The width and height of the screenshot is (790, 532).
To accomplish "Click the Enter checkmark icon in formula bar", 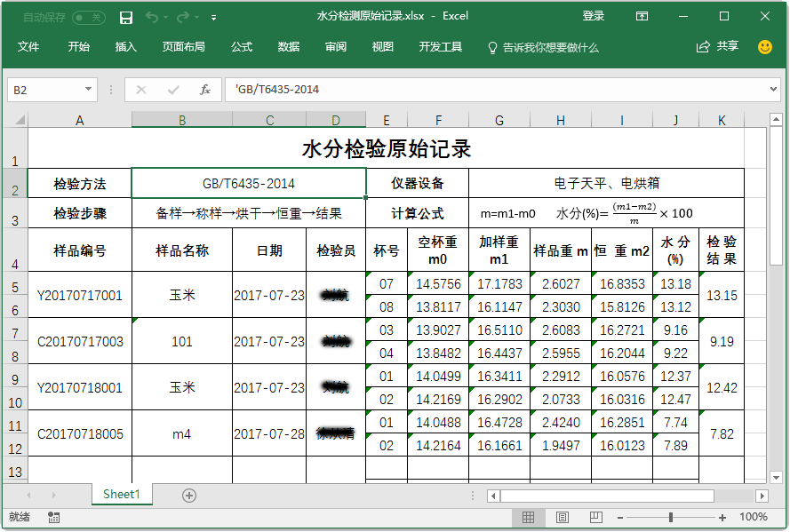I will (173, 90).
